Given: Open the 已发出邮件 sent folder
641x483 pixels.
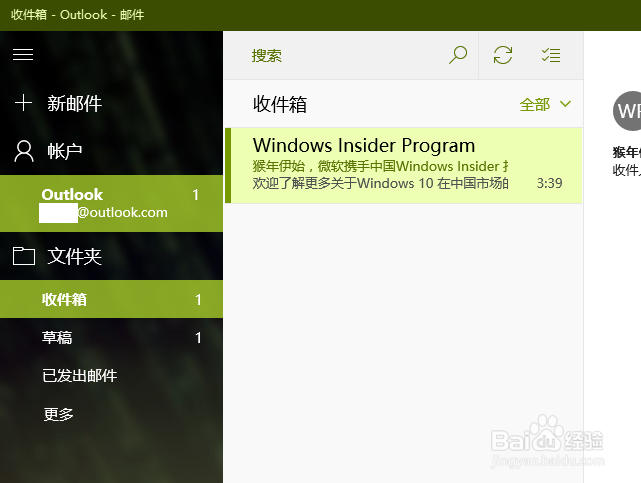Looking at the screenshot, I should coord(111,375).
